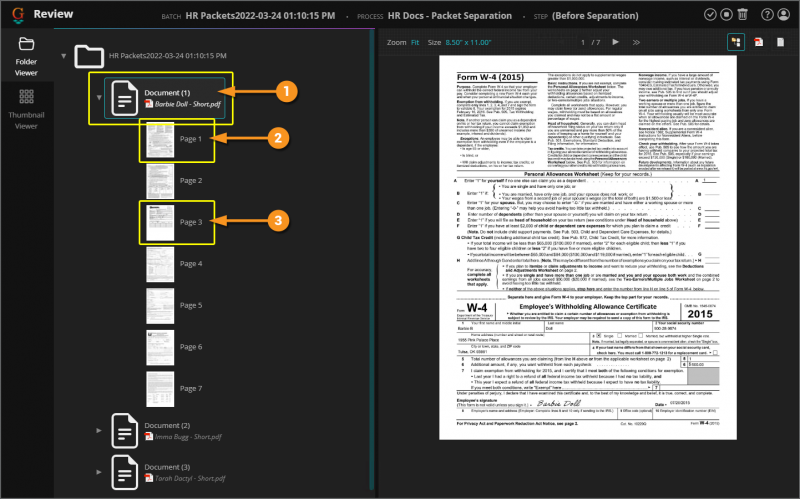Click PDF icon beside Barbie Doll - Short.pdf
This screenshot has width=800, height=499.
click(x=148, y=104)
